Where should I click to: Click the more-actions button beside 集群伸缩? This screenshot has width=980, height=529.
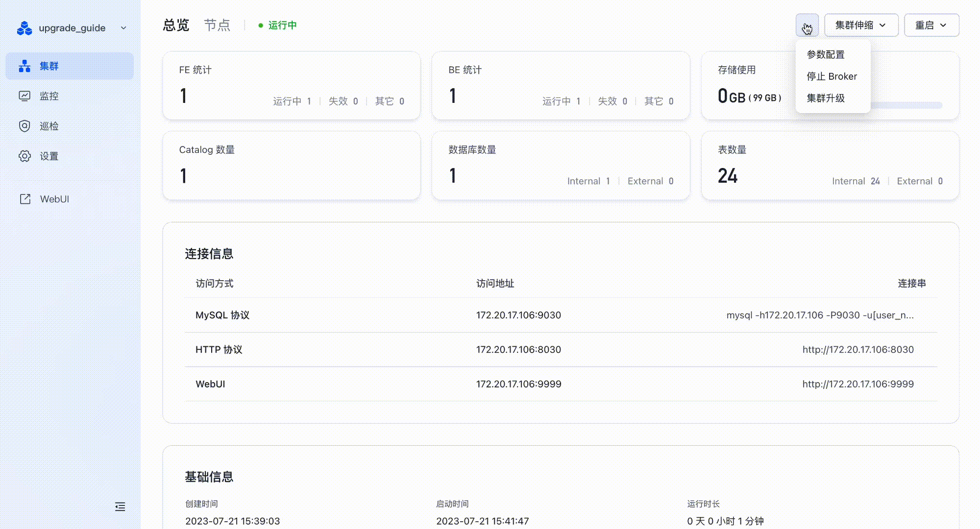807,25
